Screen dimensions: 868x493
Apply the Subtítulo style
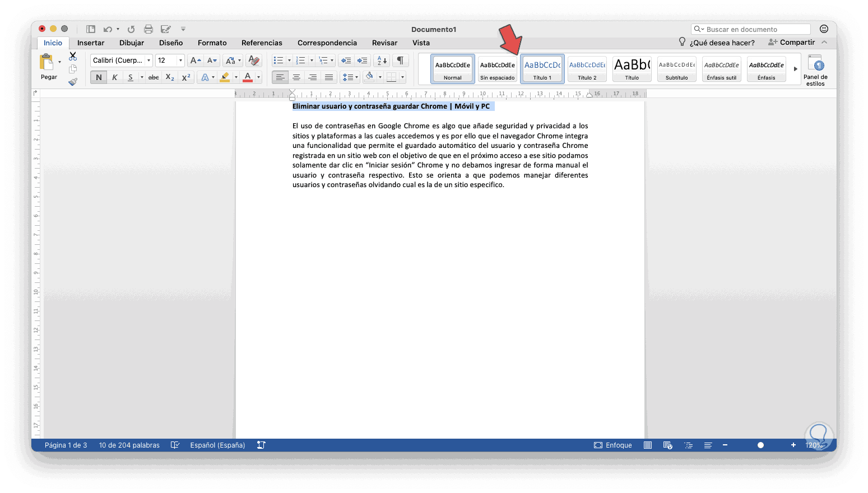(677, 69)
